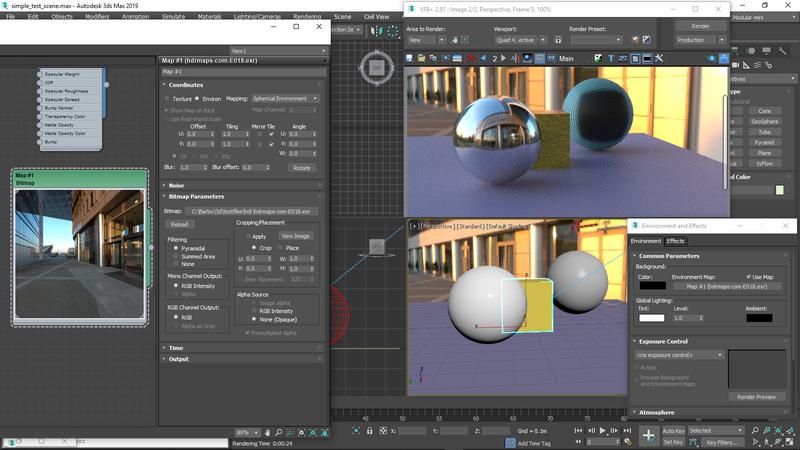Screen dimensions: 800x450
Task: Click the white Tint color swatch
Action: (652, 318)
